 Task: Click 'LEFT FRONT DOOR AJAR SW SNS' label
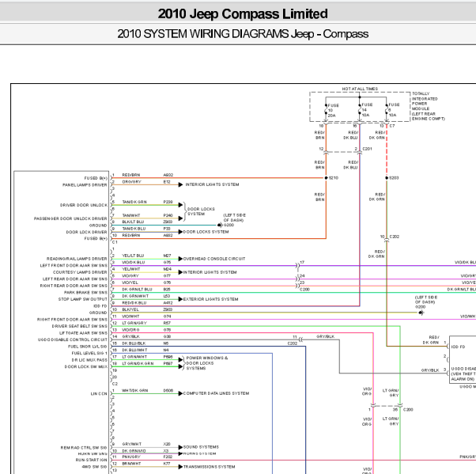[x=74, y=266]
